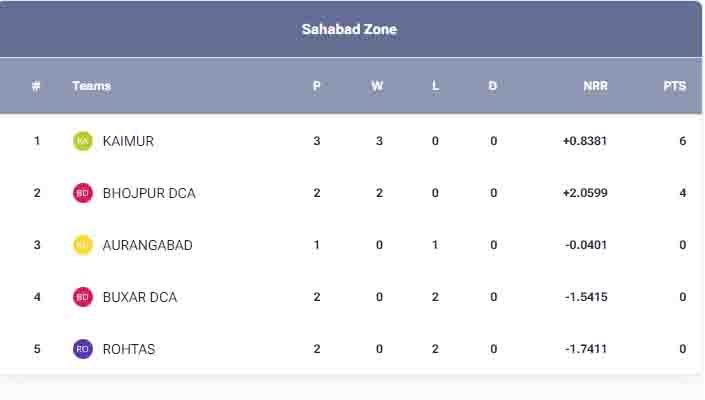Click the Teams column header

(x=91, y=86)
